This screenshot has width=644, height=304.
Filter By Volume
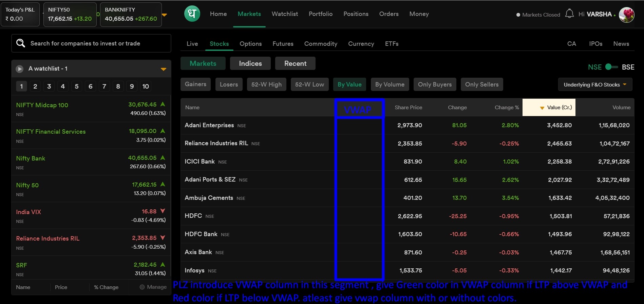point(390,84)
